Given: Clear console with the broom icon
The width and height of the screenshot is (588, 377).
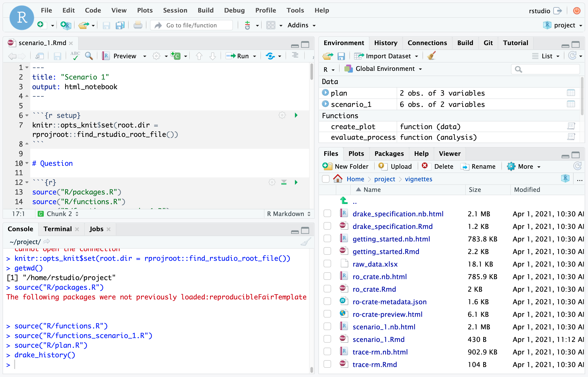Looking at the screenshot, I should click(x=306, y=242).
